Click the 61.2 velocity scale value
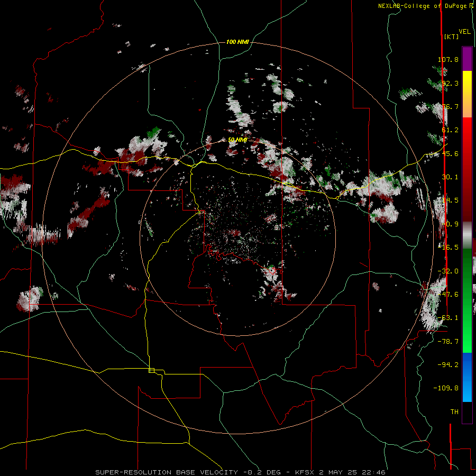 [x=450, y=130]
